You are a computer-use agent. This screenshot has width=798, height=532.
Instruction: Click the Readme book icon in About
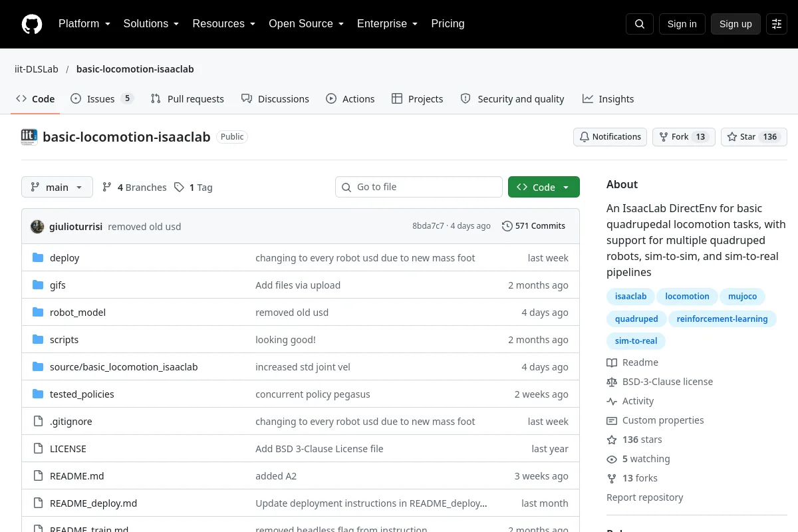click(x=612, y=362)
